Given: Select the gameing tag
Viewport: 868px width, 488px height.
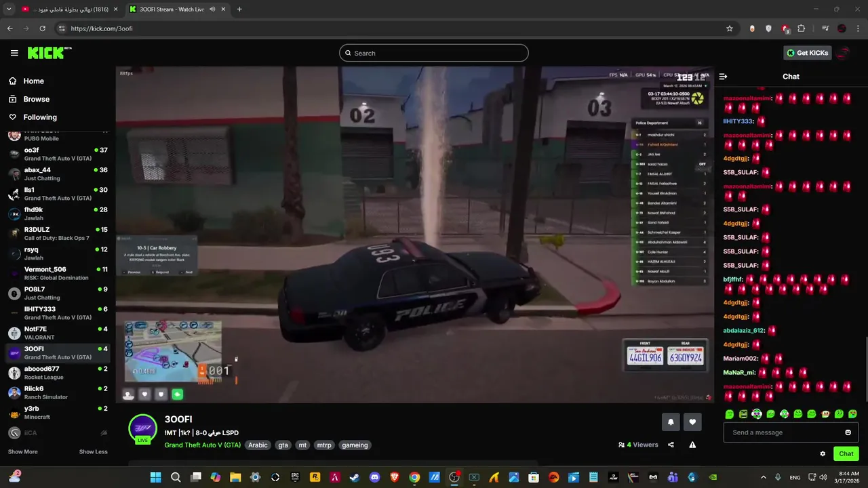Looking at the screenshot, I should point(355,445).
